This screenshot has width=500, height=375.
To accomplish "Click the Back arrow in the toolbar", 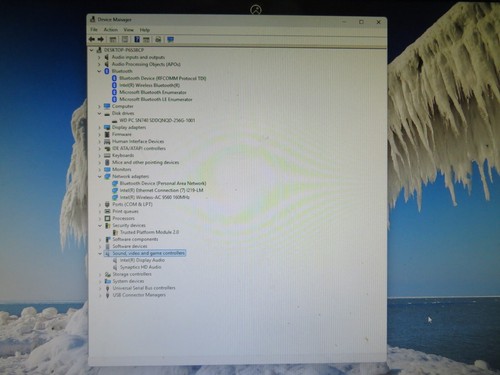I will click(x=92, y=39).
